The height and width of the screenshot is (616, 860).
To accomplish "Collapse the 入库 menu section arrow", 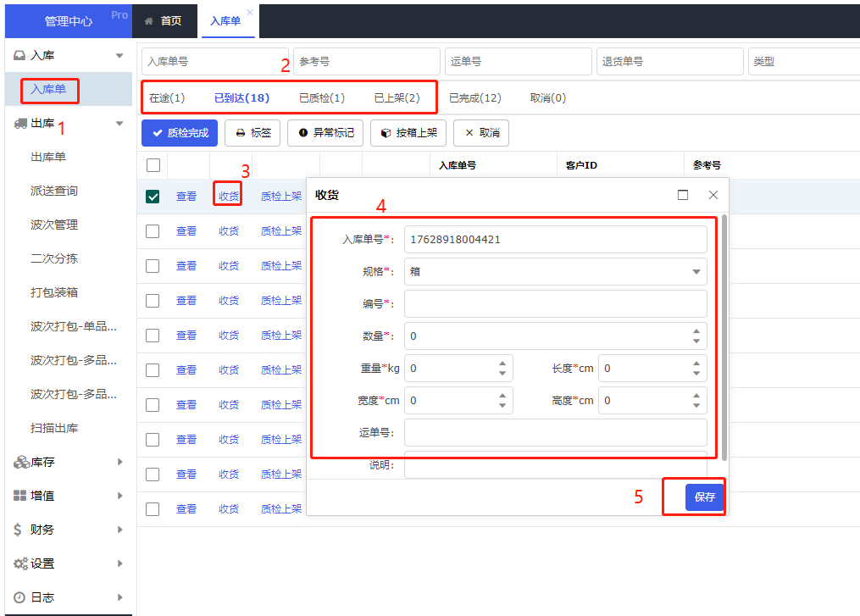I will click(x=119, y=55).
